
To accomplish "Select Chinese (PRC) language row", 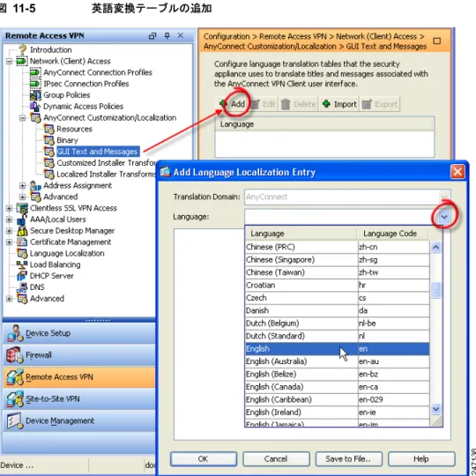I will coord(337,247).
